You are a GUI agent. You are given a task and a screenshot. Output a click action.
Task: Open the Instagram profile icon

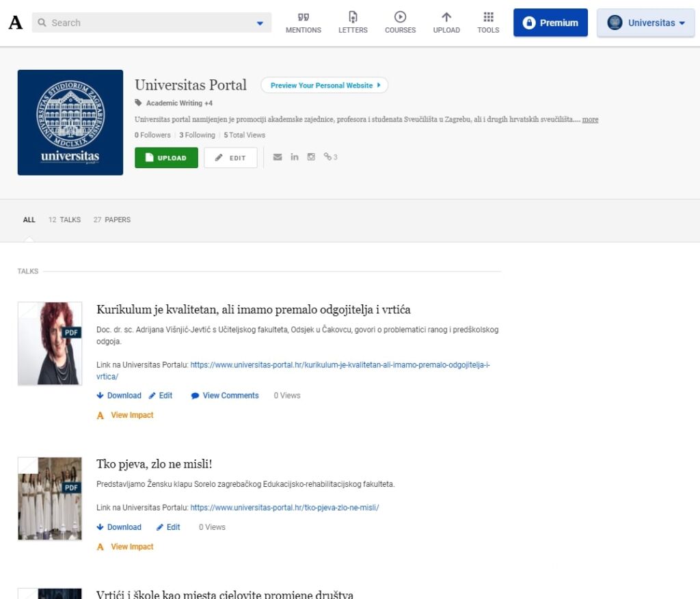pyautogui.click(x=311, y=157)
